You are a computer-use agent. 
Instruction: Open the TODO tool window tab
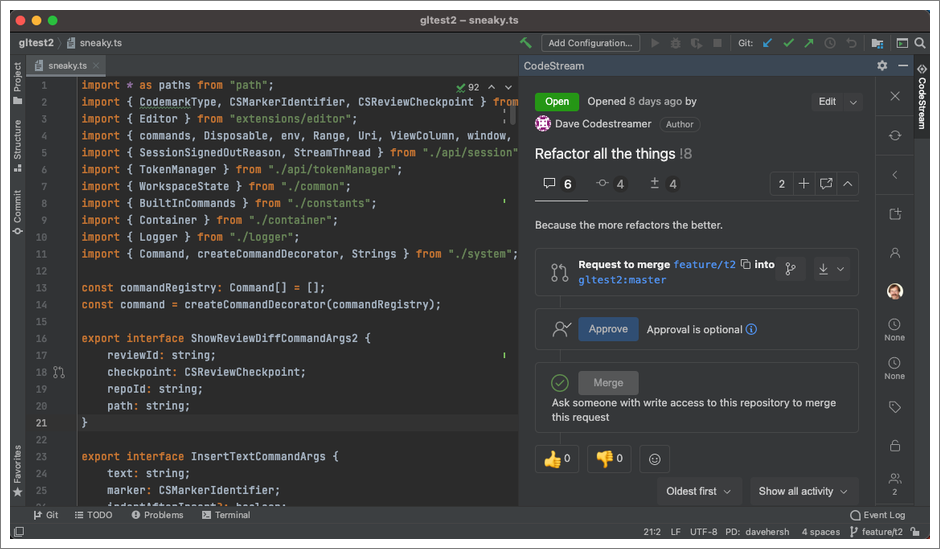pos(94,515)
